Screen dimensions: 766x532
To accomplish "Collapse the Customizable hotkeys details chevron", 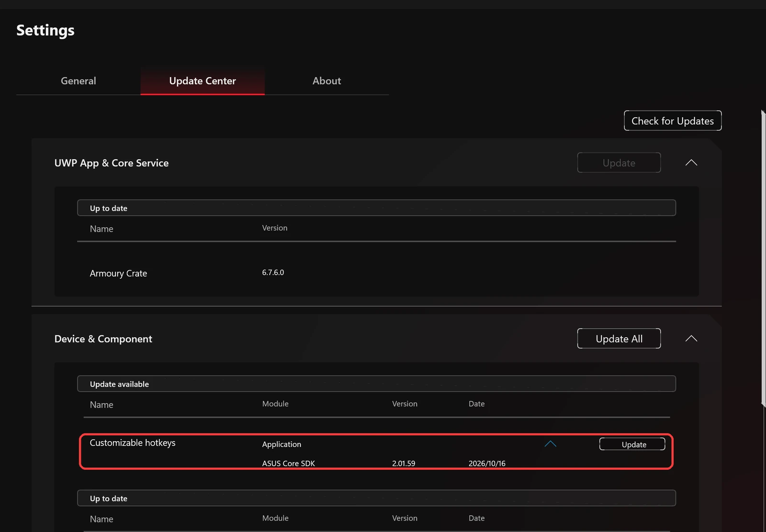I will pyautogui.click(x=551, y=444).
